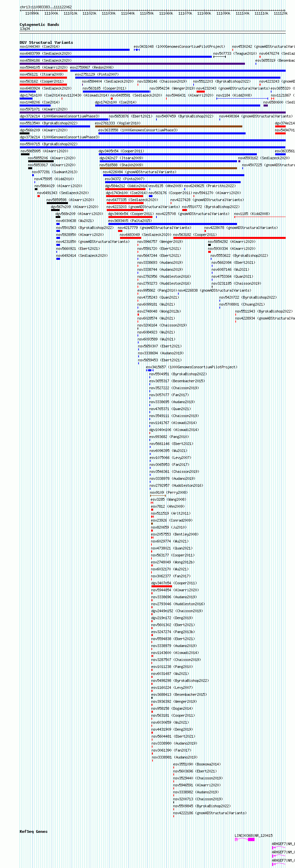Select nsv5512203 (ByrskaBishop2022) label
Viewport: 295px width, 868px height.
[x=222, y=82]
